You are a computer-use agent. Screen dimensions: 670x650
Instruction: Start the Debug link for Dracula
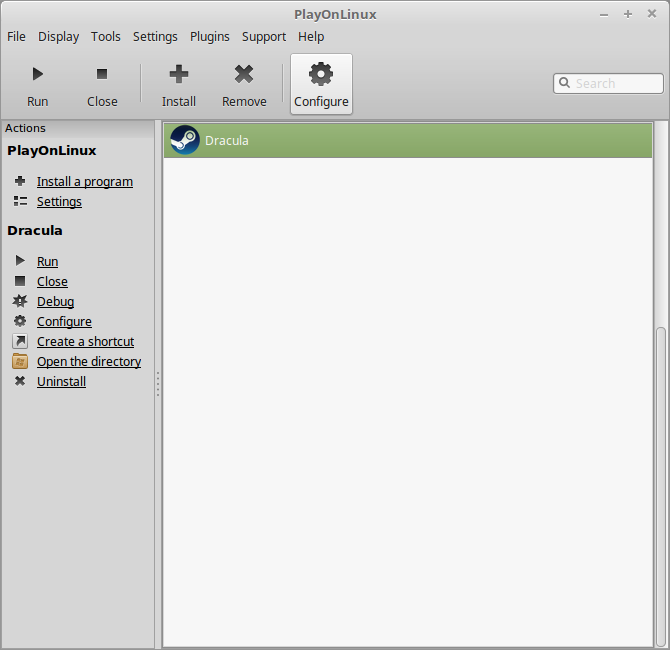[56, 302]
